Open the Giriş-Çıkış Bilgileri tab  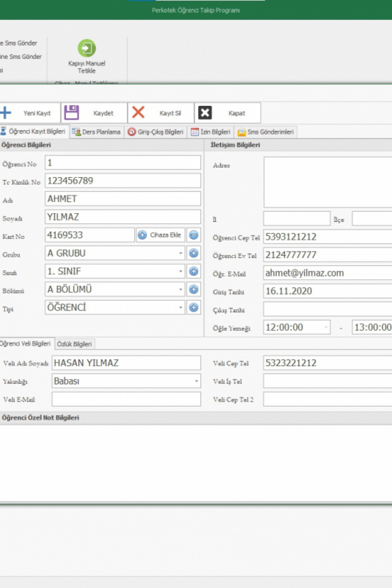tap(156, 132)
